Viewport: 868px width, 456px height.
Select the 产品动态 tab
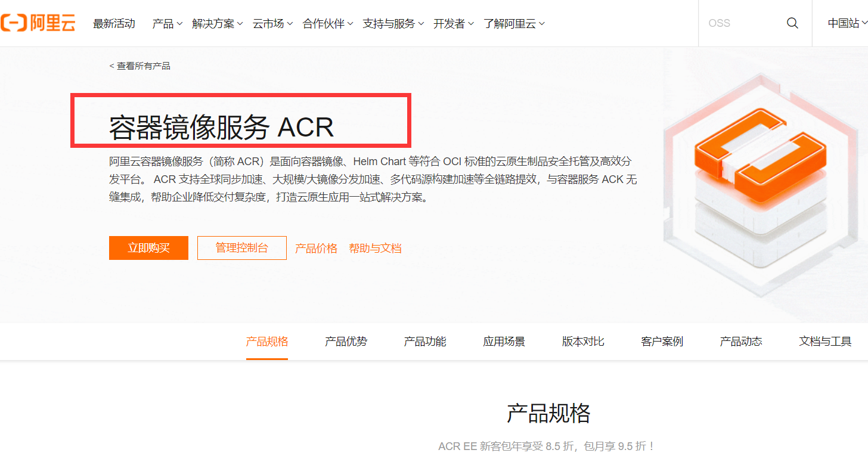tap(741, 342)
